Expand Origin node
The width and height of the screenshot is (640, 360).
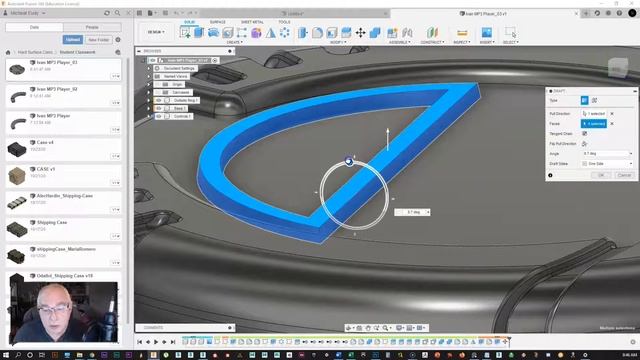click(x=149, y=84)
